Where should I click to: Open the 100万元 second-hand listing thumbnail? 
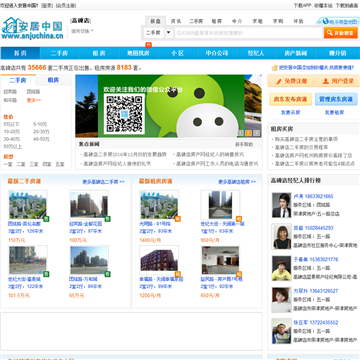89,205
